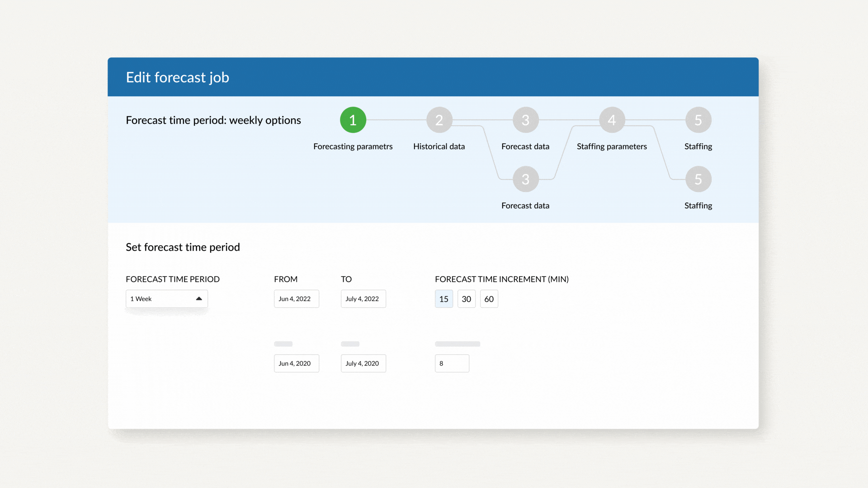Click upper step 3 Forecast data circle
Viewport: 868px width, 488px height.
525,120
